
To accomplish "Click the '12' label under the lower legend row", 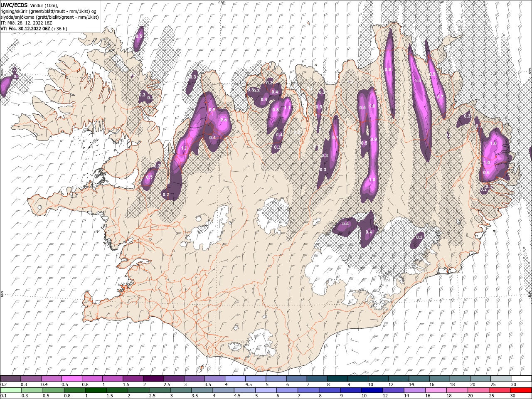I will [x=385, y=396].
